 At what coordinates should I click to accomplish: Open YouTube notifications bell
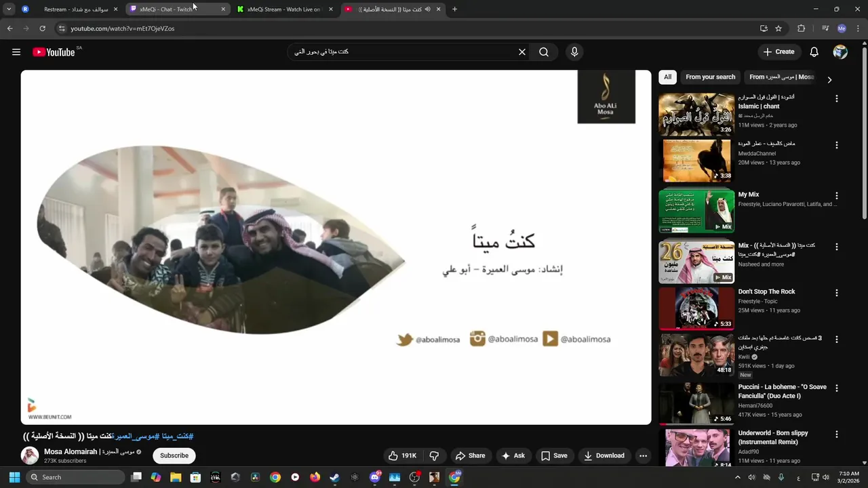814,52
